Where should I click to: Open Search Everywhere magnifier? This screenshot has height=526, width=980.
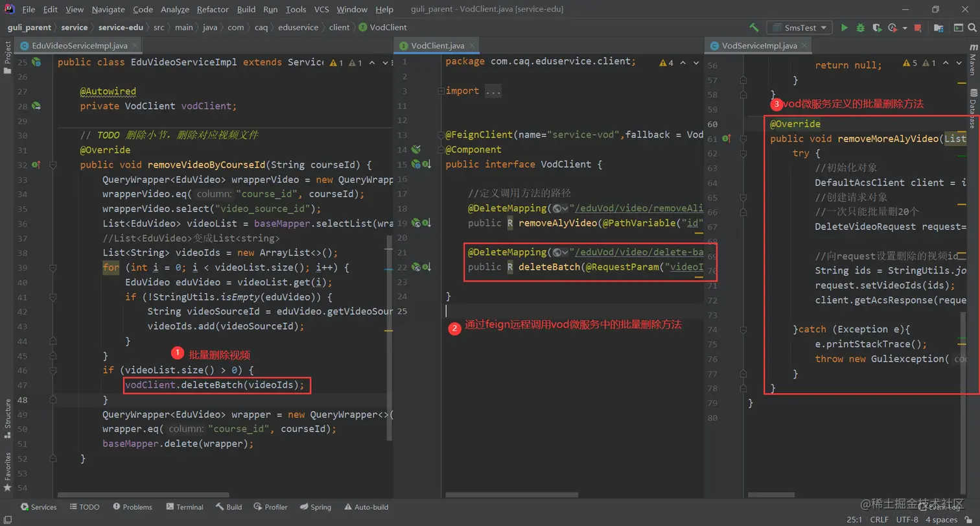[x=972, y=28]
